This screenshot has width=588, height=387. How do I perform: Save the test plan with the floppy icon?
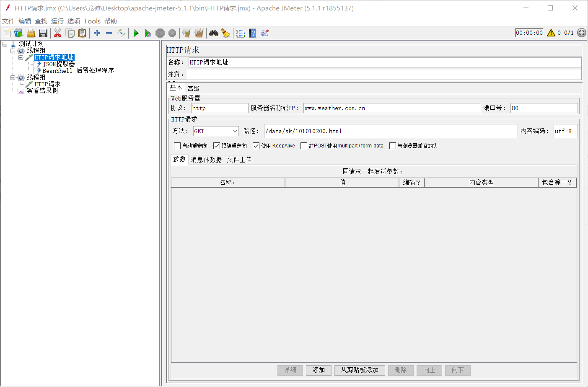click(43, 33)
